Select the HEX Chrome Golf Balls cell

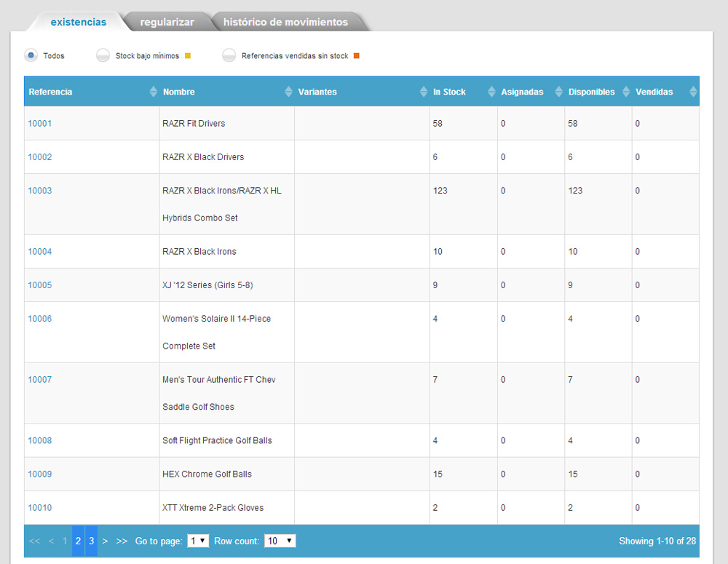[x=227, y=474]
